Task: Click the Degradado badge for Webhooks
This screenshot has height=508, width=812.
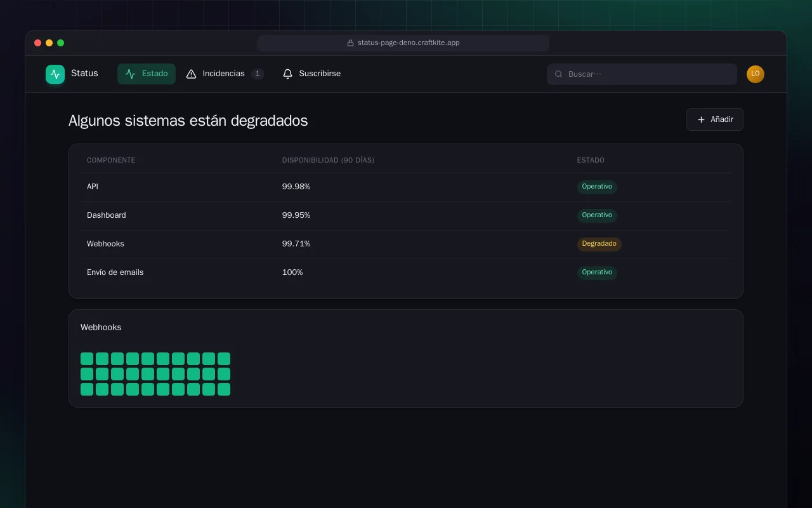Action: tap(599, 244)
